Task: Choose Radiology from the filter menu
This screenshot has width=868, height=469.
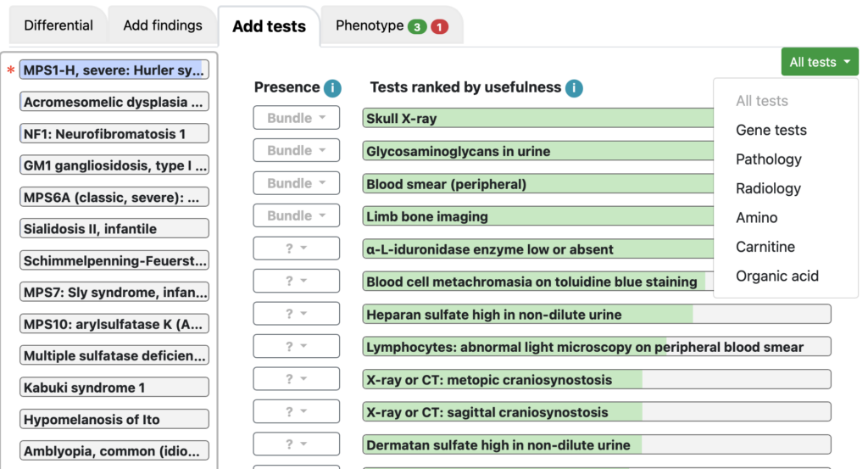Action: (x=768, y=188)
